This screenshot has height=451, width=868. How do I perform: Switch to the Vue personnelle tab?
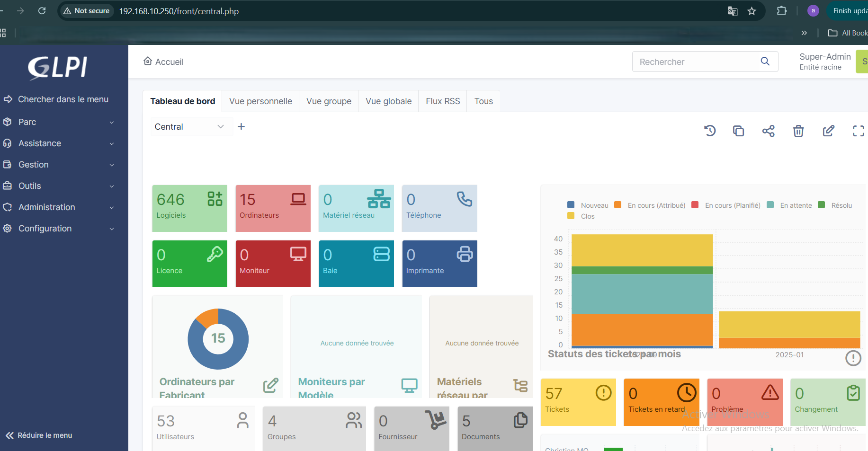pos(260,101)
